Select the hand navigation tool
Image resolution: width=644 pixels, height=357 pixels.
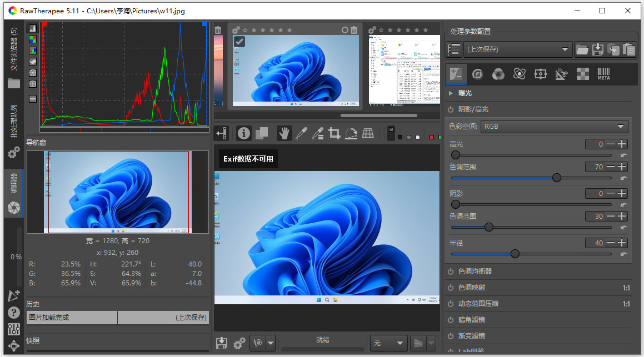(x=284, y=133)
